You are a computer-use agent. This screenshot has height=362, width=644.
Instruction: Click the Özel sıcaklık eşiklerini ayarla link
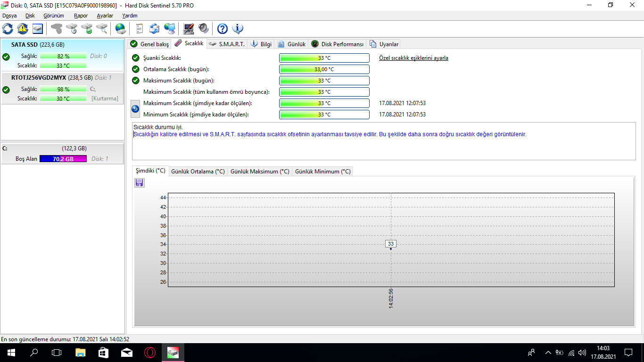point(413,58)
